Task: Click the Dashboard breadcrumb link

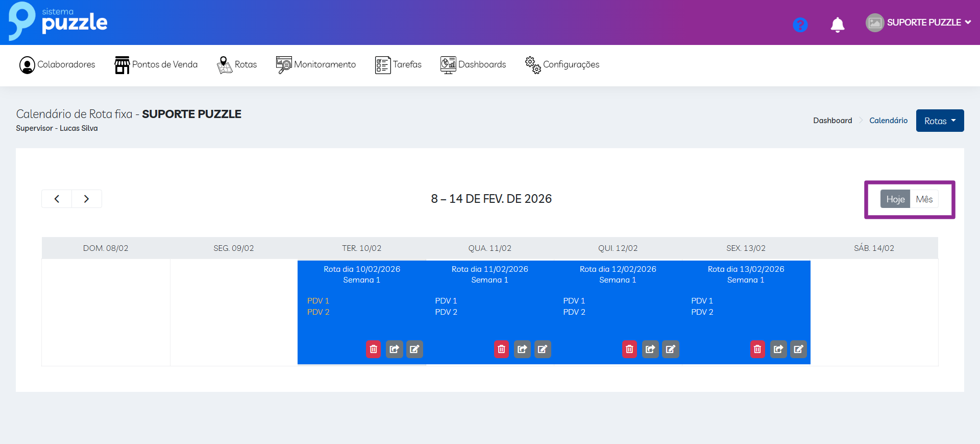Action: [x=832, y=121]
